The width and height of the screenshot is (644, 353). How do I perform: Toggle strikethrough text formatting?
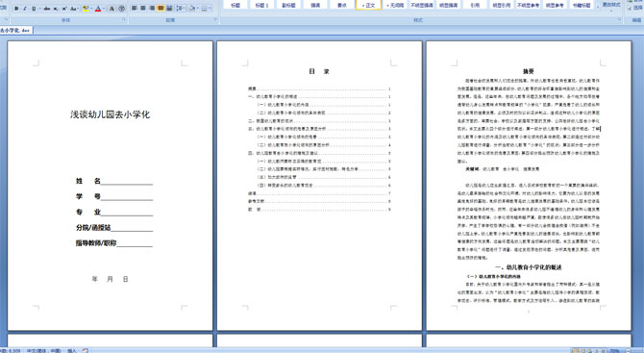(47, 9)
